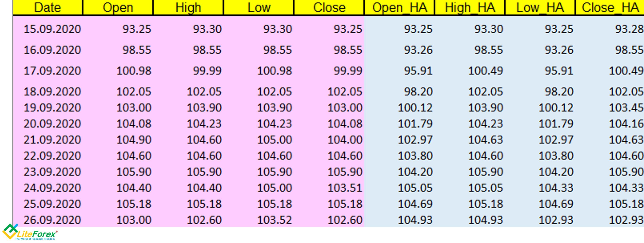Click Close_HA cell showing 93.28

(x=629, y=29)
